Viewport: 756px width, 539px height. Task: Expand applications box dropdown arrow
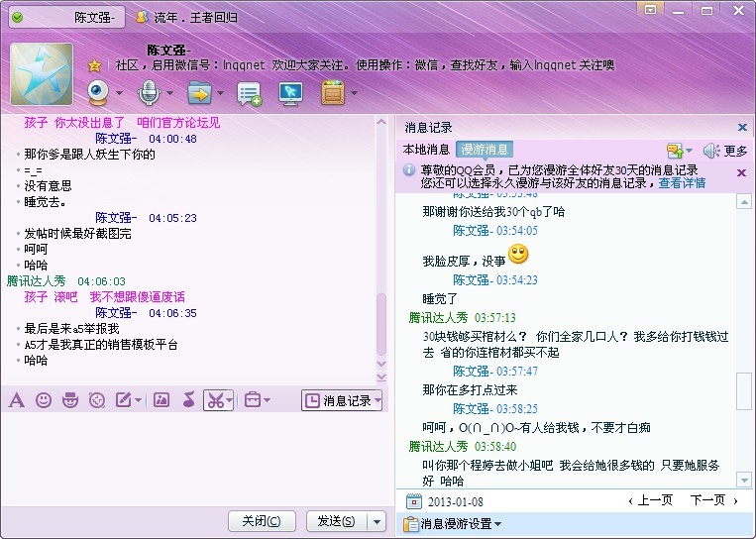pyautogui.click(x=354, y=93)
